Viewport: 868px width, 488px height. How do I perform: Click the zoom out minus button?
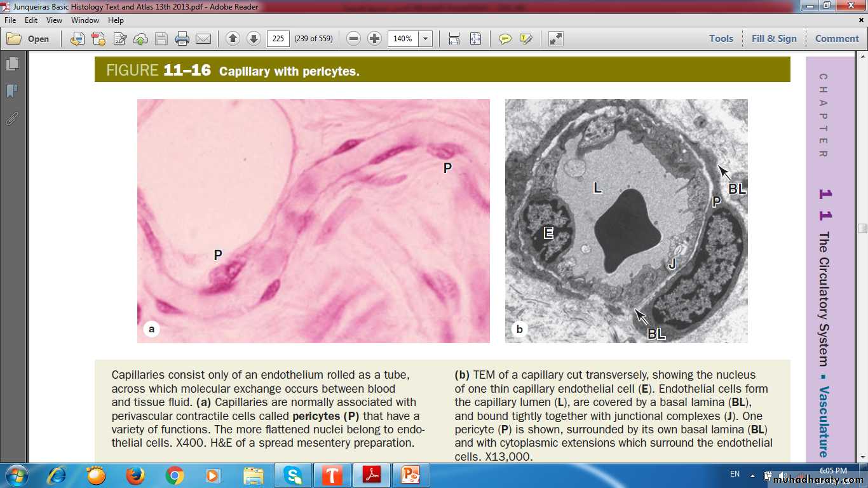(x=354, y=39)
